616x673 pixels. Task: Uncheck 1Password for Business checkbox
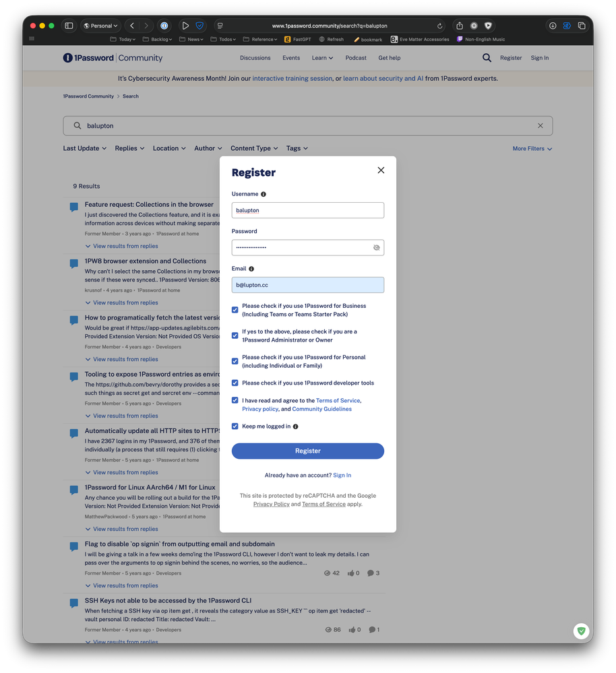click(235, 310)
